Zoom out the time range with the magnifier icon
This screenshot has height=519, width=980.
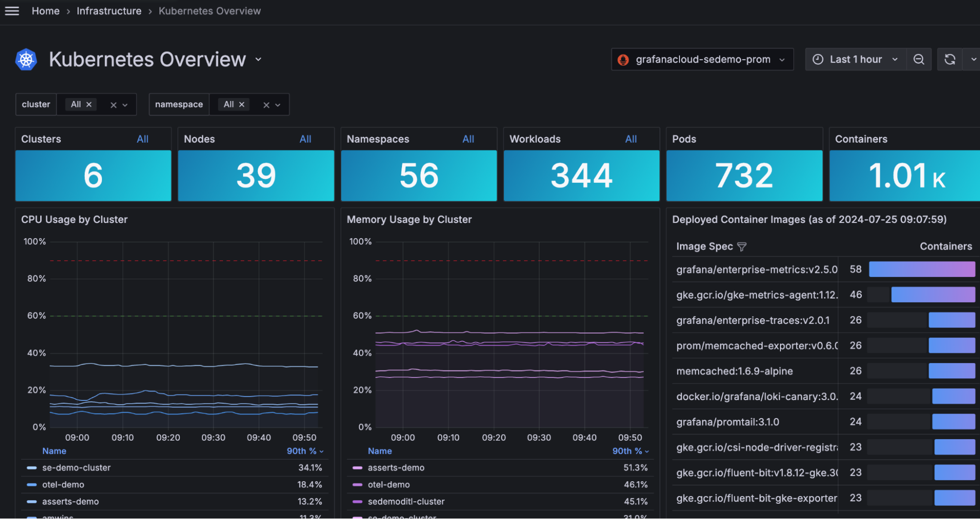click(919, 59)
